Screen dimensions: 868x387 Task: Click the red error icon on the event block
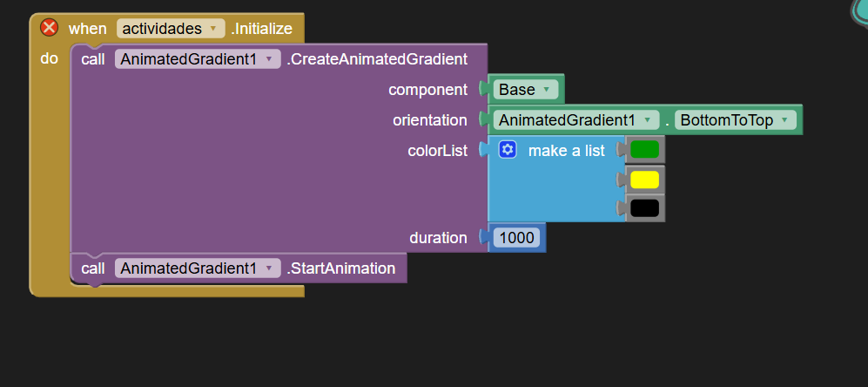pos(50,28)
